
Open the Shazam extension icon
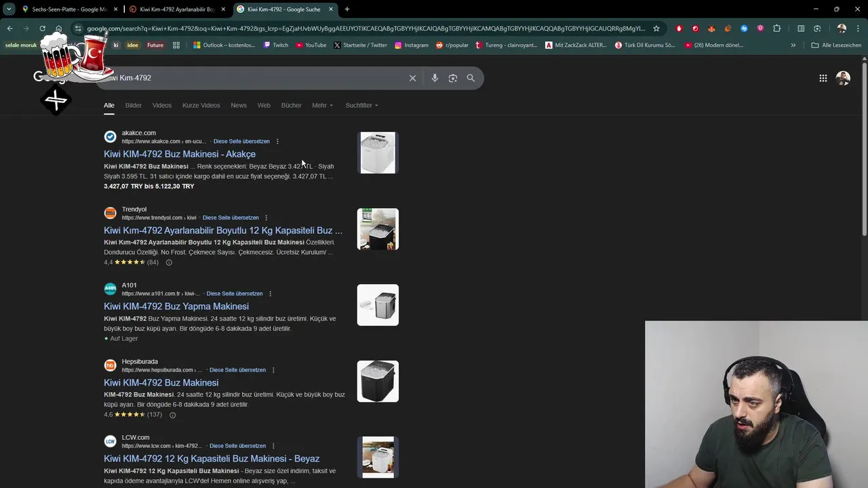[x=744, y=28]
